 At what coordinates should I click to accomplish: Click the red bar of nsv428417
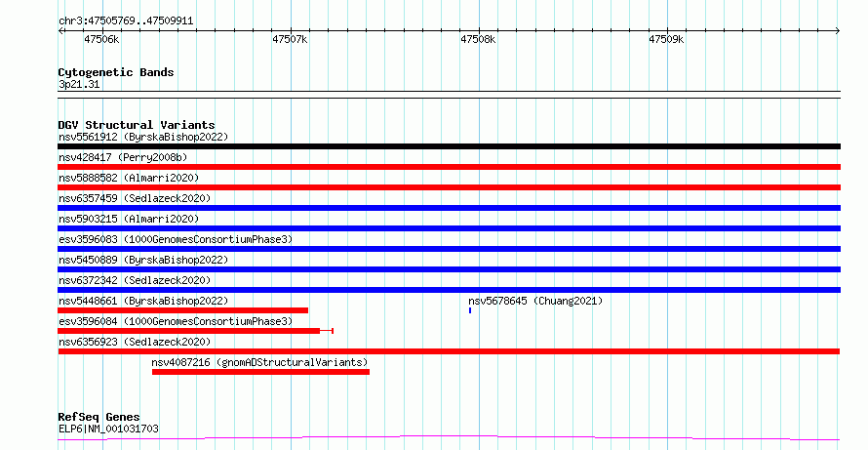coord(449,167)
